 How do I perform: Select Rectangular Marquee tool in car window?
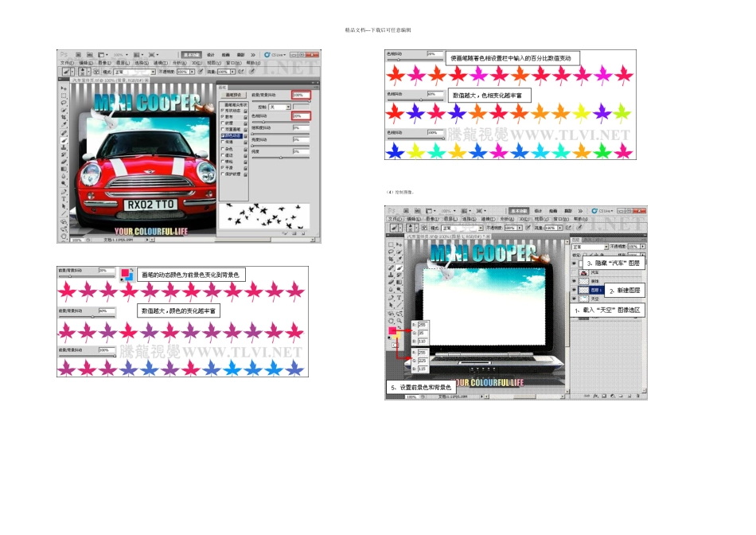[x=64, y=96]
